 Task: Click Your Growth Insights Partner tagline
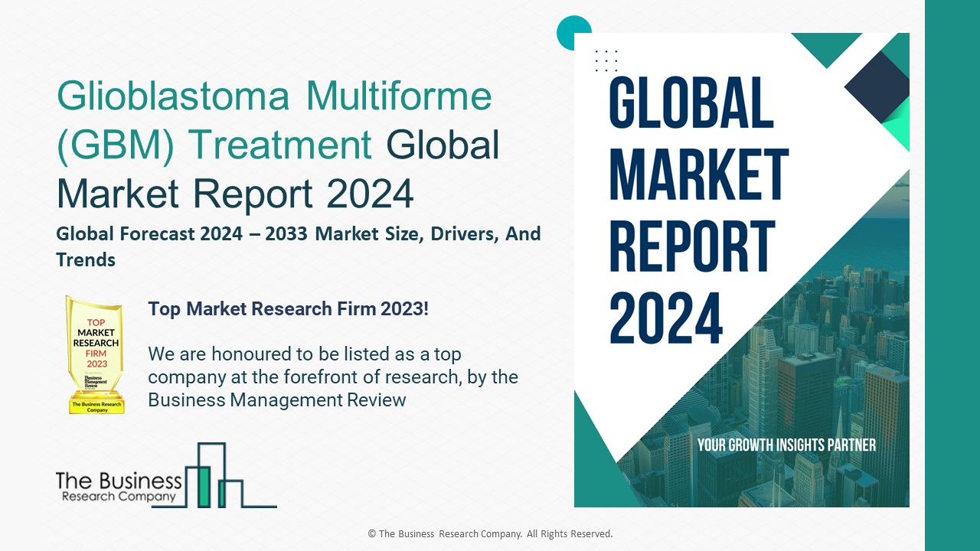tap(787, 444)
